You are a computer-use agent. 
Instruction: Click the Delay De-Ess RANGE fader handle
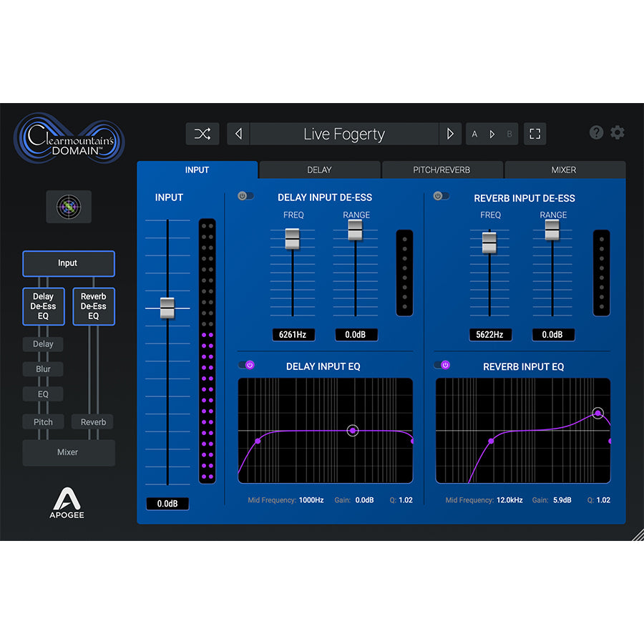coord(355,230)
